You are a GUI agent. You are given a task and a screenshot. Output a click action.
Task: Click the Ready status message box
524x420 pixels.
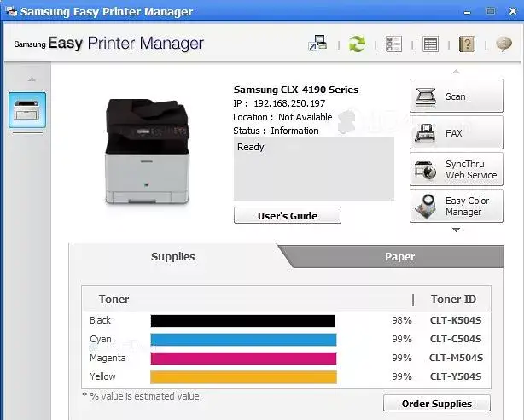click(x=314, y=168)
